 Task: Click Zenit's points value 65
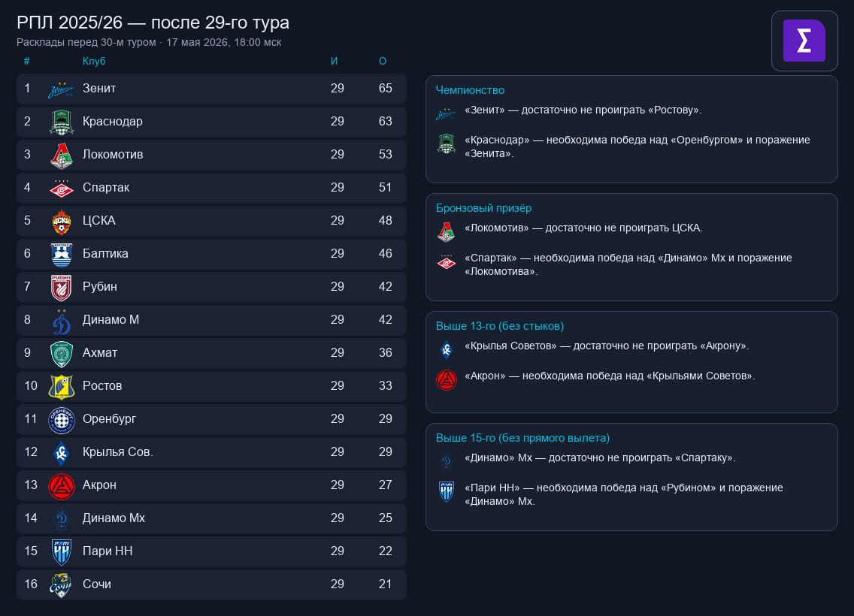(x=385, y=88)
